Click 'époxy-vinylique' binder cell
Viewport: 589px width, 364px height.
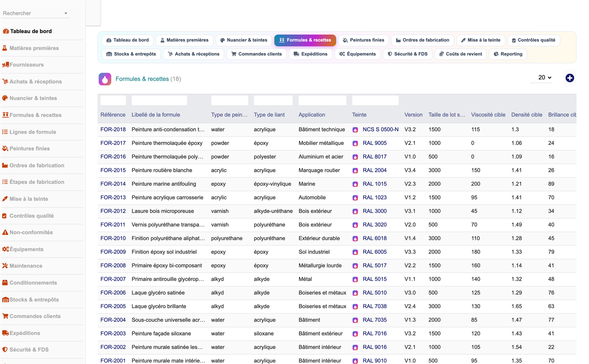pos(272,184)
